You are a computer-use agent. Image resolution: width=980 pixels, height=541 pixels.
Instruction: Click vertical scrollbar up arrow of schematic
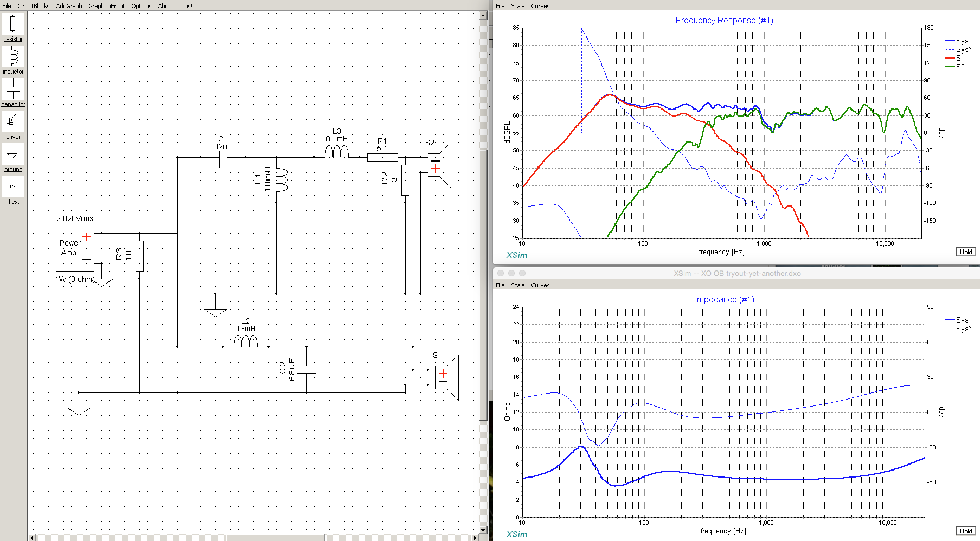click(x=483, y=16)
